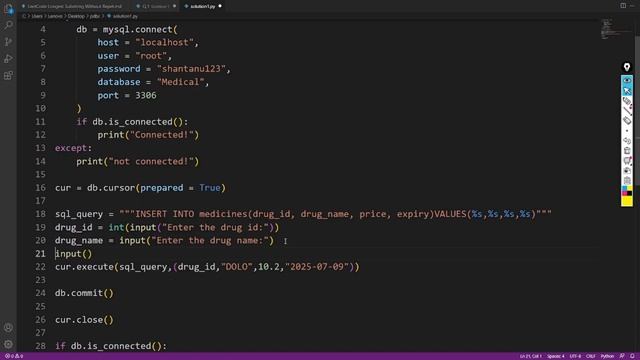Click the location pin annotation toolbar handle
This screenshot has height=360, width=640.
pos(627,67)
